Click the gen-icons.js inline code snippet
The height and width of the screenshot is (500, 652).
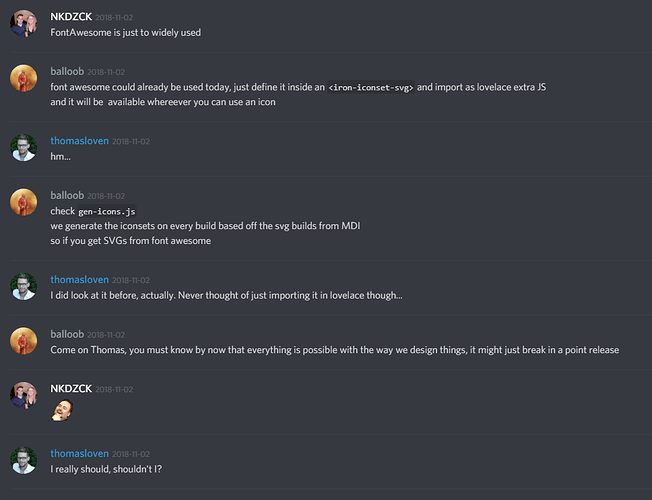click(x=106, y=212)
